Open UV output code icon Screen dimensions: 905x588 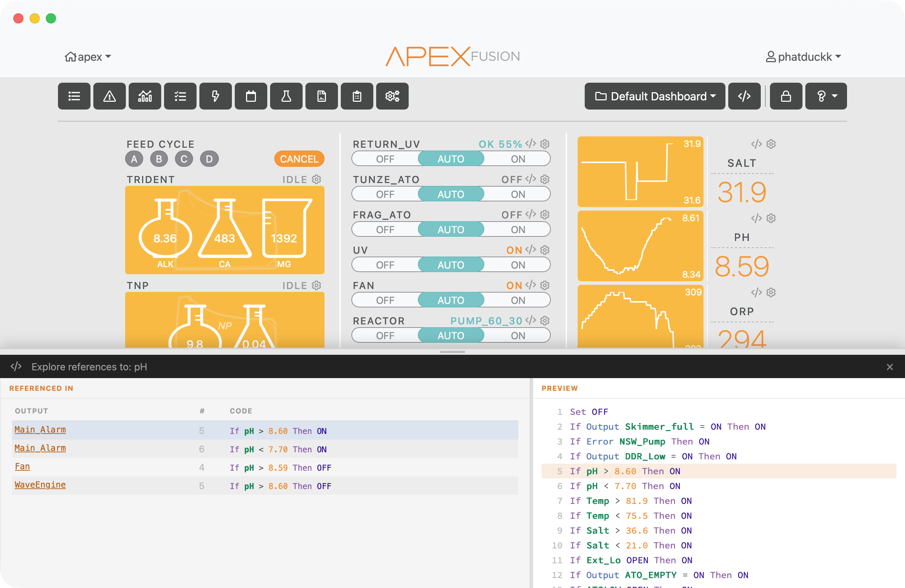(531, 250)
